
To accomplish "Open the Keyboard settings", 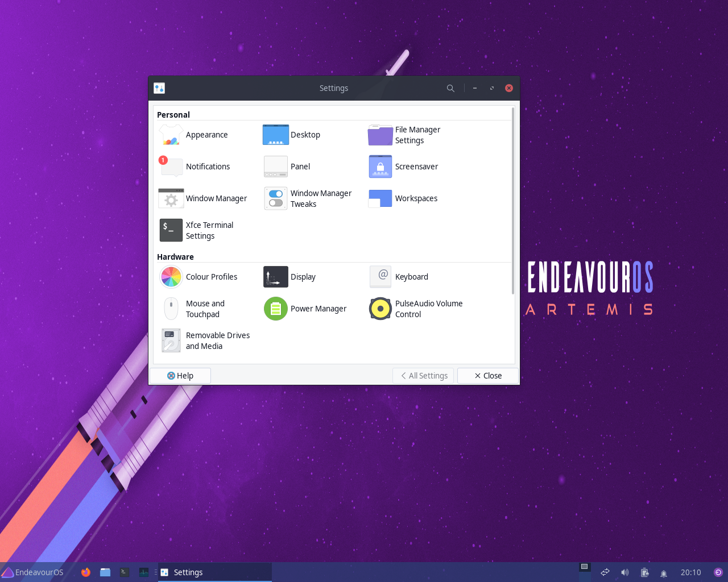I will pyautogui.click(x=399, y=277).
